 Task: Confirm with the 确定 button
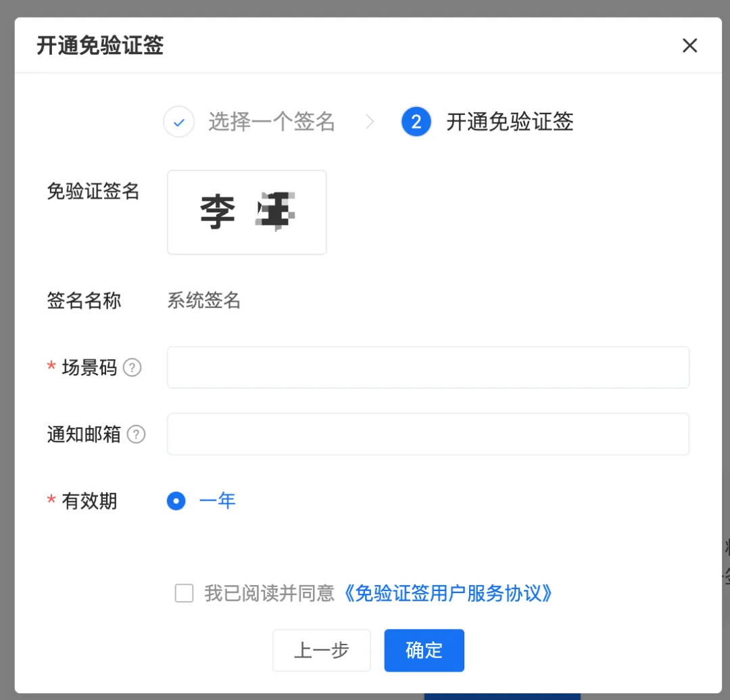coord(424,651)
